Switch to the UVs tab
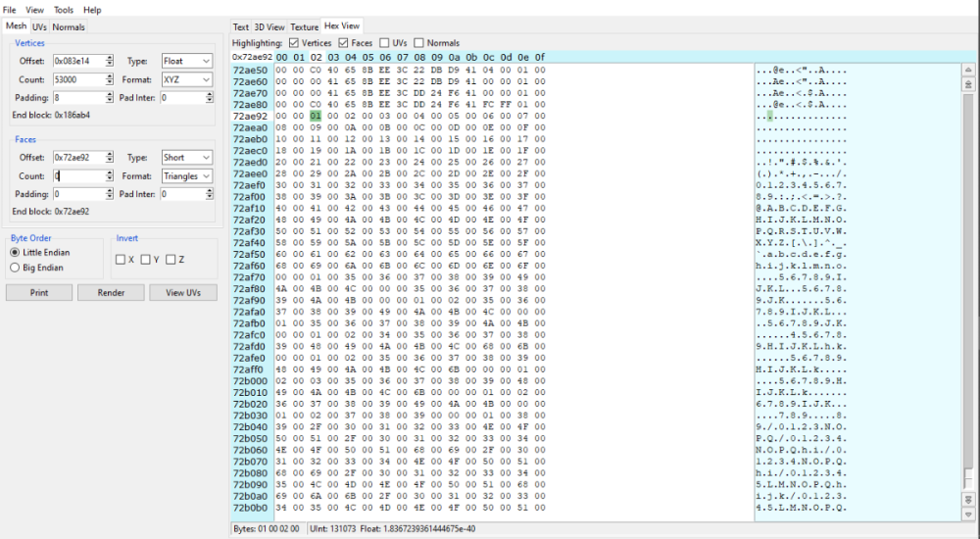This screenshot has height=539, width=980. [39, 26]
